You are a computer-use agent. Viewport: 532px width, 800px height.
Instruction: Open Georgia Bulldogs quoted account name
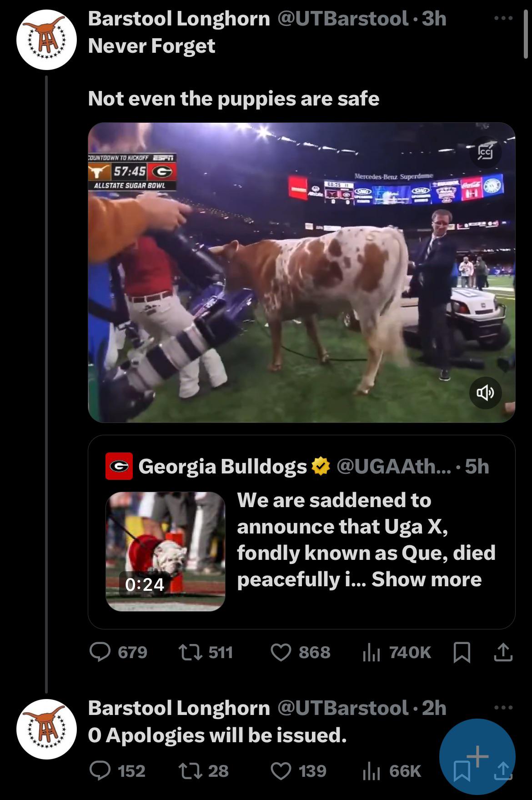click(x=222, y=466)
